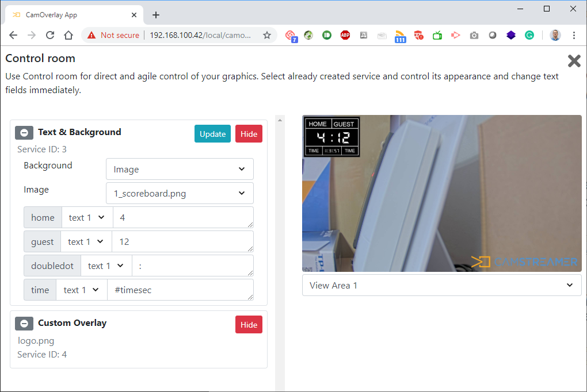
Task: Close the Control room panel
Action: (574, 61)
